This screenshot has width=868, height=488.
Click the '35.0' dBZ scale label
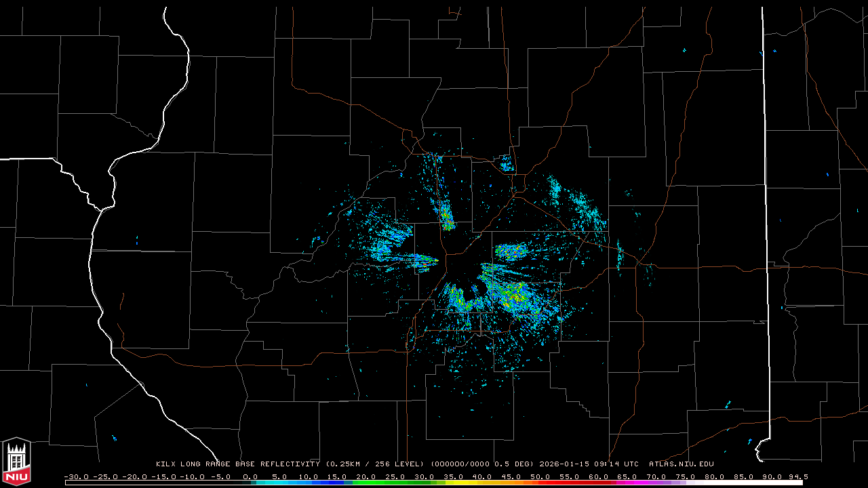tap(453, 476)
